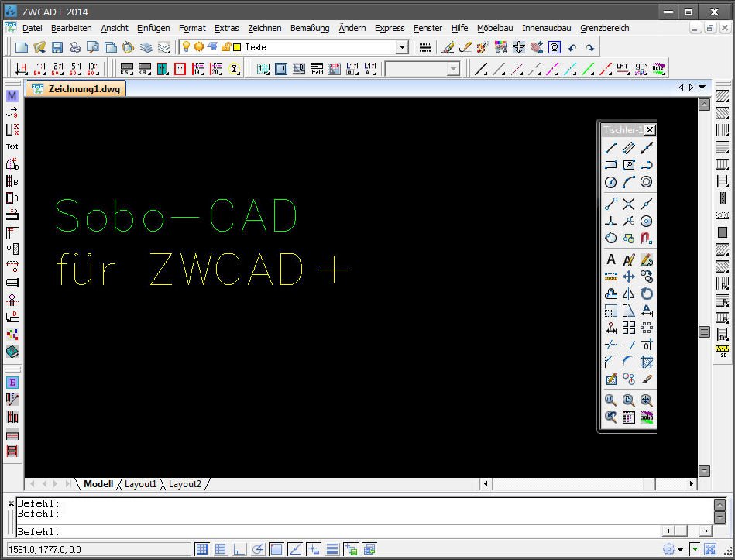Click the E icon in left toolbar
Image resolution: width=735 pixels, height=560 pixels.
click(x=12, y=383)
